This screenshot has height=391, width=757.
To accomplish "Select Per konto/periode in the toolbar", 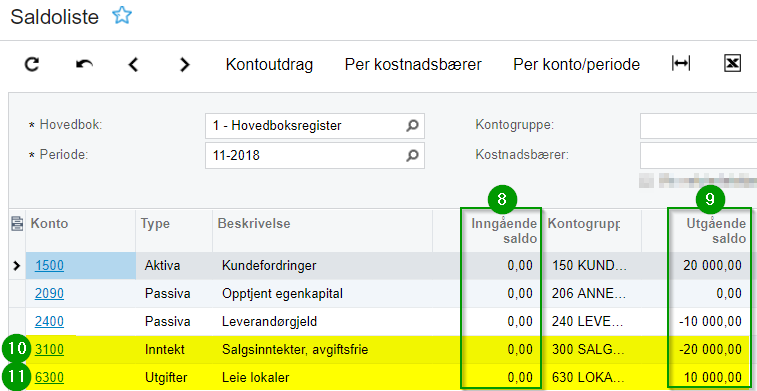I will point(576,65).
